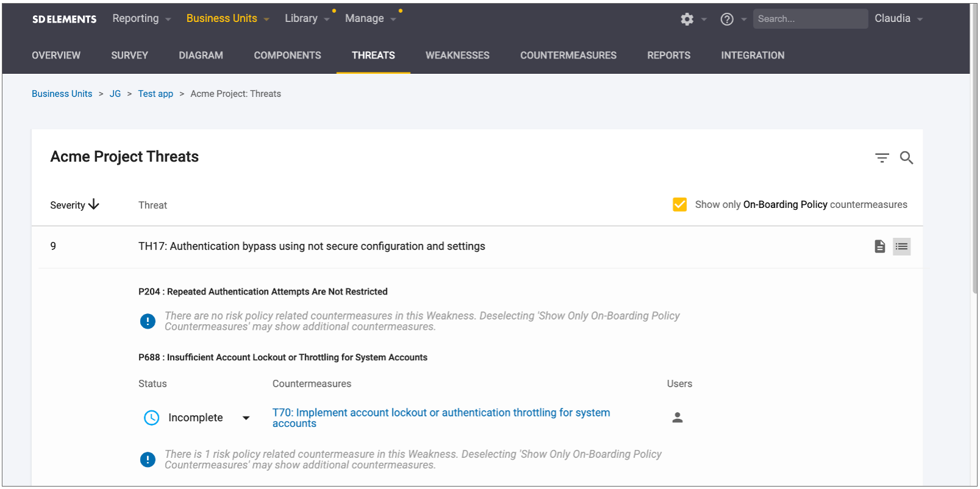Sort threats by Severity column
Screen dimensions: 980x489
pyautogui.click(x=74, y=205)
